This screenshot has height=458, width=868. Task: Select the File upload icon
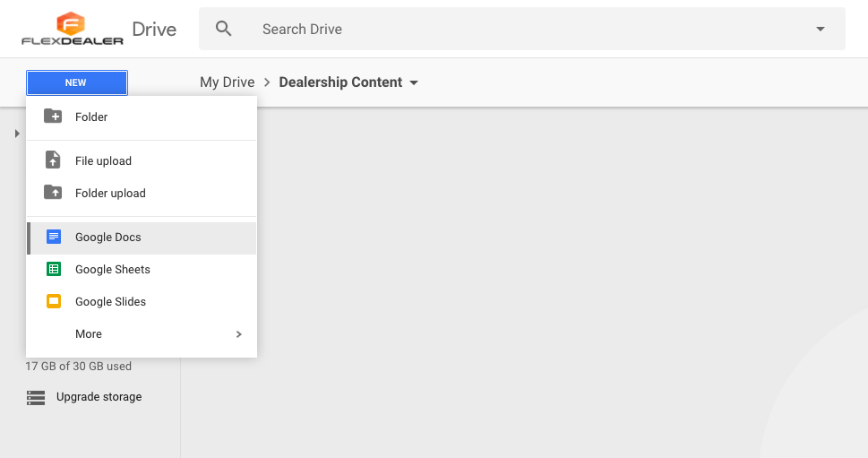coord(53,160)
